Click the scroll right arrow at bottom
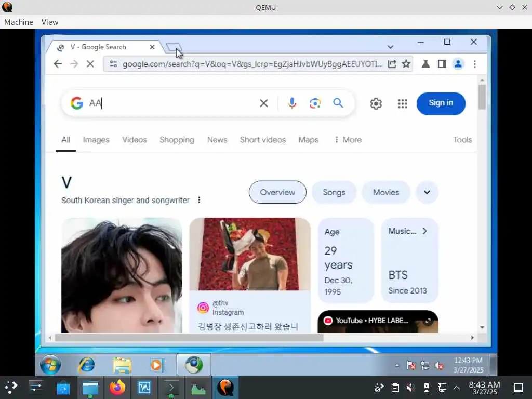The image size is (532, 399). [472, 338]
